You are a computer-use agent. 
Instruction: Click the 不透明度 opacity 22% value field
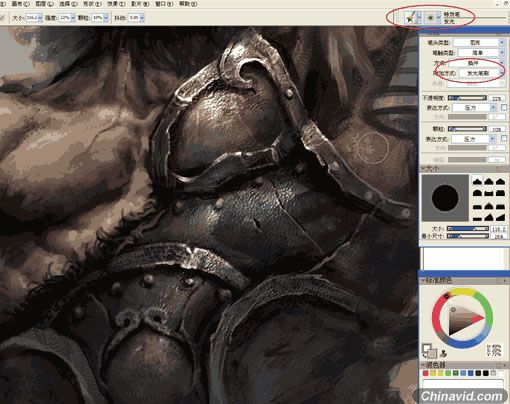click(x=497, y=99)
